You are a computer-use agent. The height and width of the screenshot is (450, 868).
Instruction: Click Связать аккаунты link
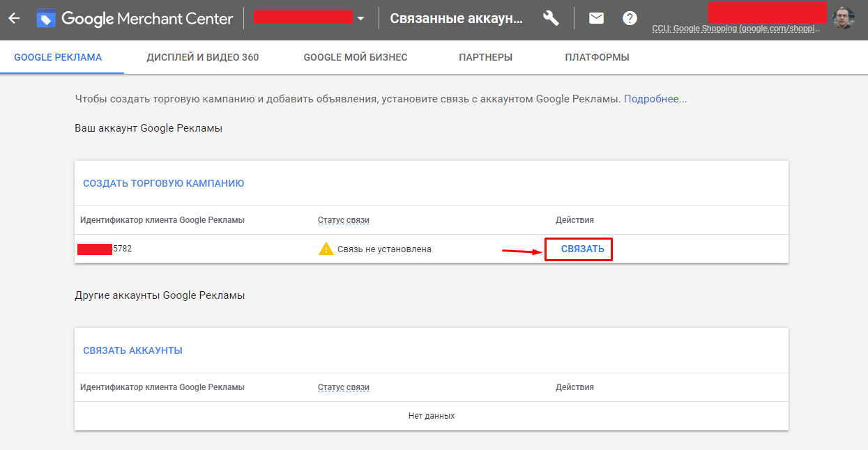coord(132,350)
